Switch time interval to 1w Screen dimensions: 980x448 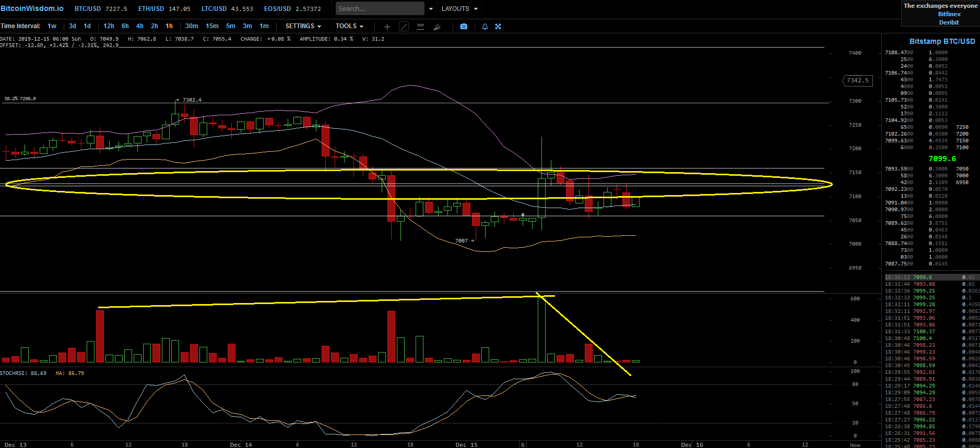point(52,26)
